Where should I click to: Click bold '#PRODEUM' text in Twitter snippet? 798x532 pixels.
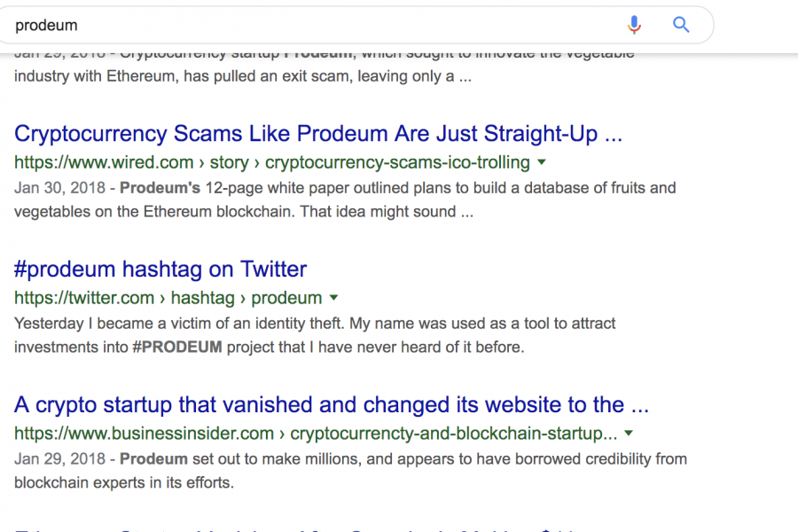tap(177, 348)
